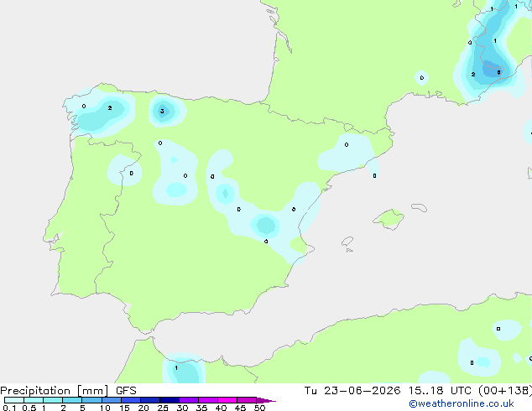Click the 1–2 mm legend color swatch

pos(53,400)
